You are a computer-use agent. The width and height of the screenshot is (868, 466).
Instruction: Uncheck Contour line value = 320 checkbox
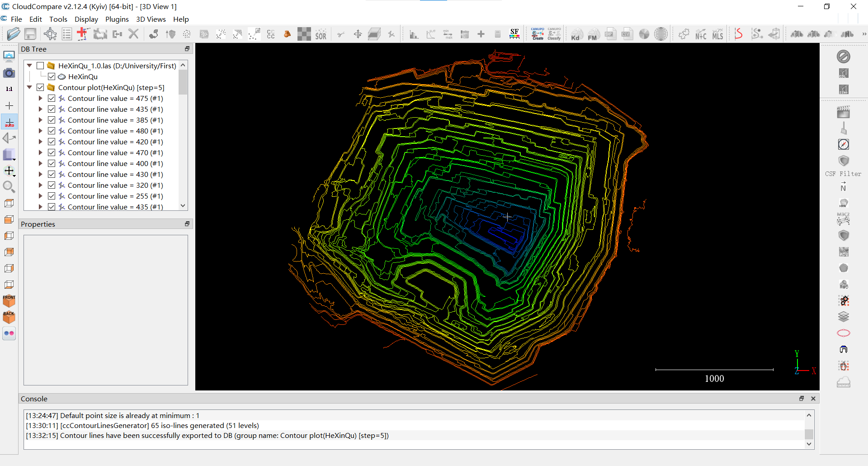click(52, 185)
